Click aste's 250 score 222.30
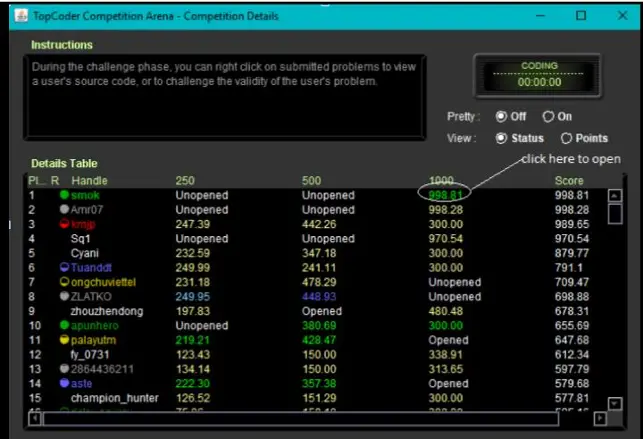This screenshot has height=439, width=643. pos(193,383)
